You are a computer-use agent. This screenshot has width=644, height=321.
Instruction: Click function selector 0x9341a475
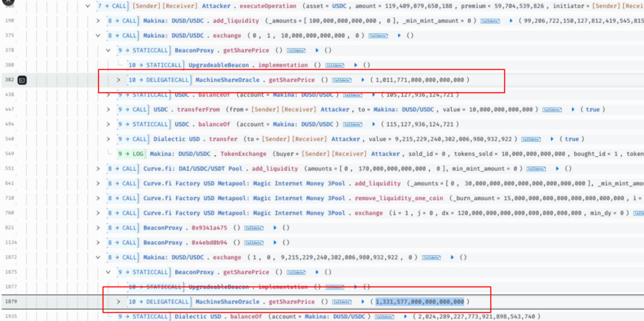coord(209,228)
